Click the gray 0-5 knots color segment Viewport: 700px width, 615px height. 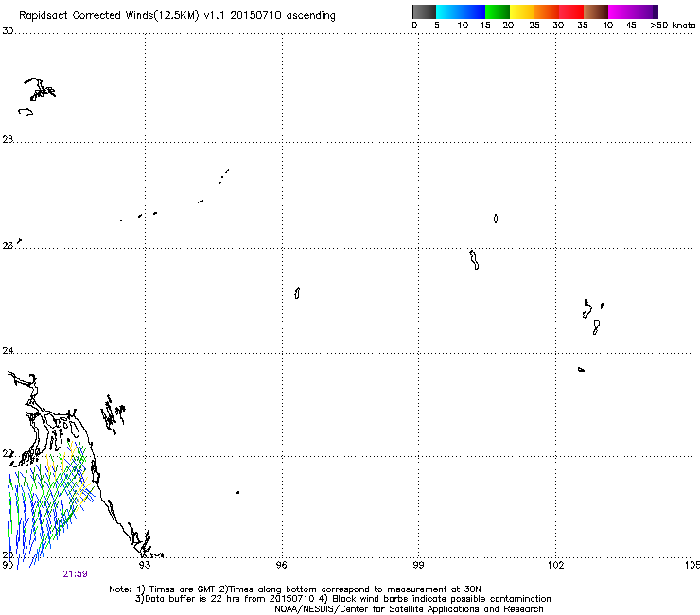424,11
